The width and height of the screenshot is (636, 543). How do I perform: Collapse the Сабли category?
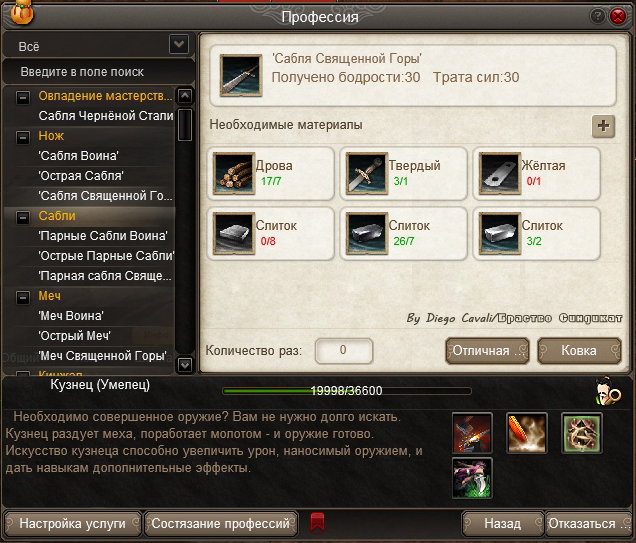point(23,217)
